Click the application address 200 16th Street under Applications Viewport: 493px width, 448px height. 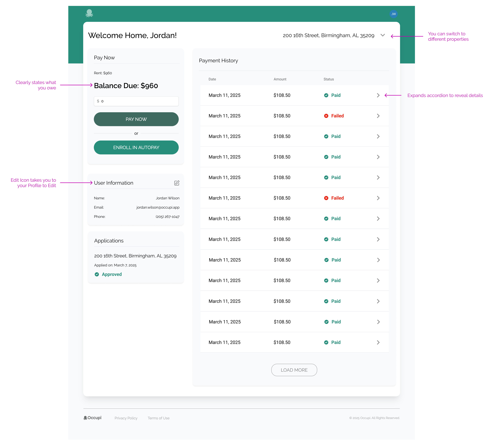[135, 256]
